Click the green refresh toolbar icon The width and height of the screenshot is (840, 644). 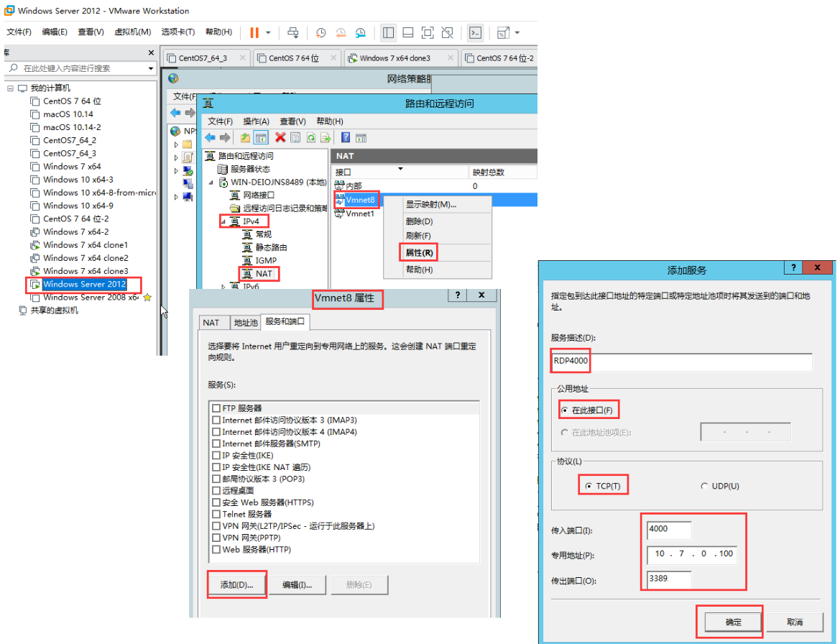(310, 138)
